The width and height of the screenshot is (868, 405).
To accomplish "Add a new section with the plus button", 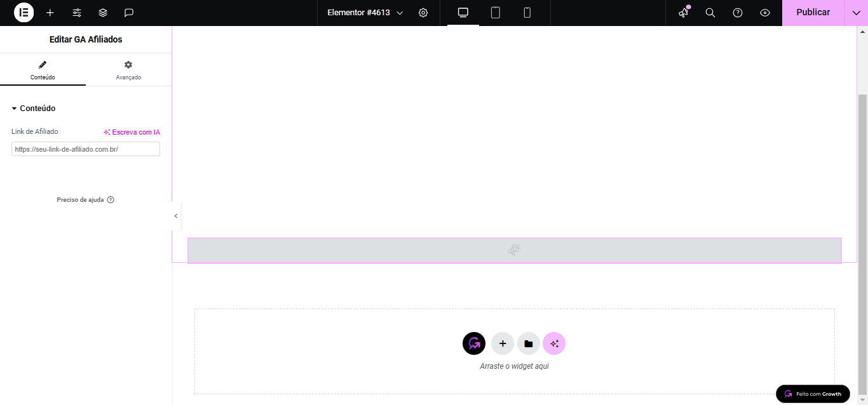I will [503, 343].
